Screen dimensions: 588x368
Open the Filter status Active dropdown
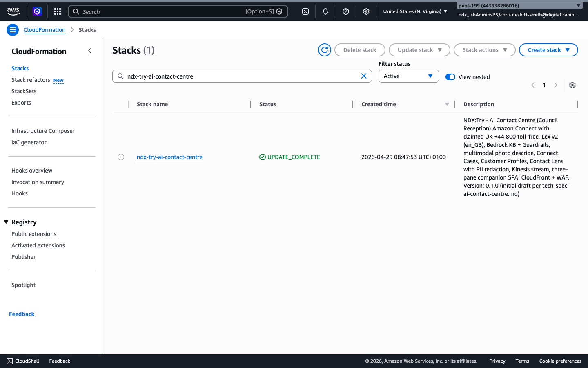[409, 76]
